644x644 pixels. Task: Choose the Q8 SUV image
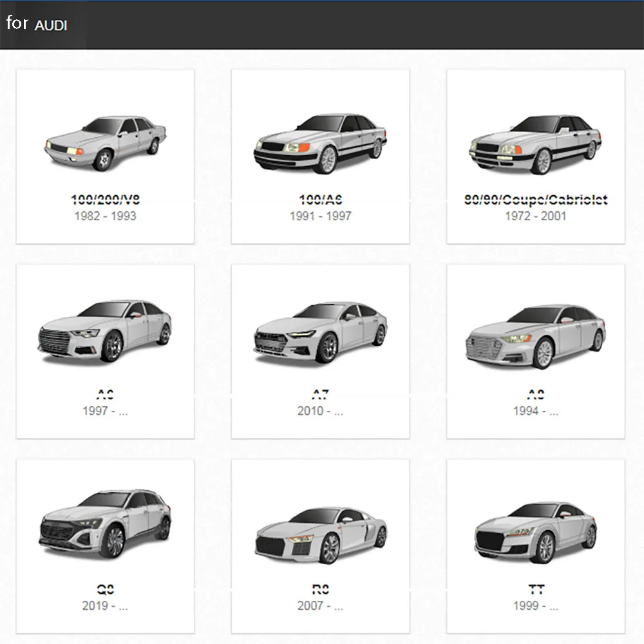105,524
